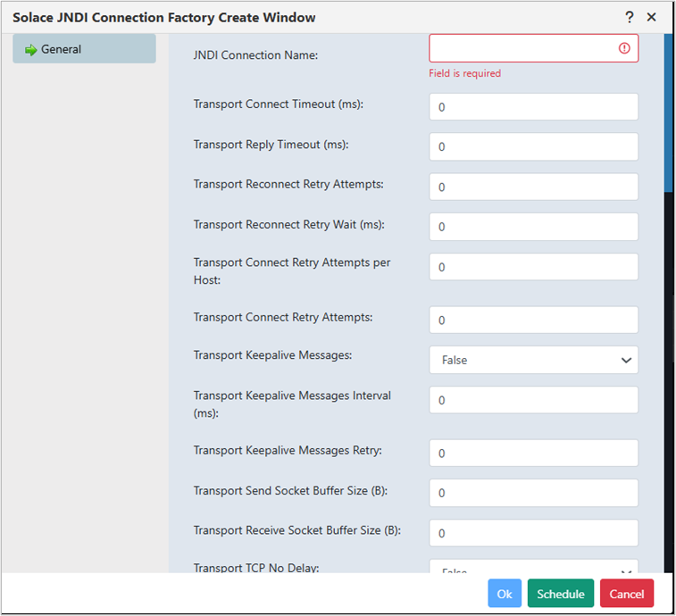Click the help question mark icon
Viewport: 676px width, 616px height.
point(629,17)
